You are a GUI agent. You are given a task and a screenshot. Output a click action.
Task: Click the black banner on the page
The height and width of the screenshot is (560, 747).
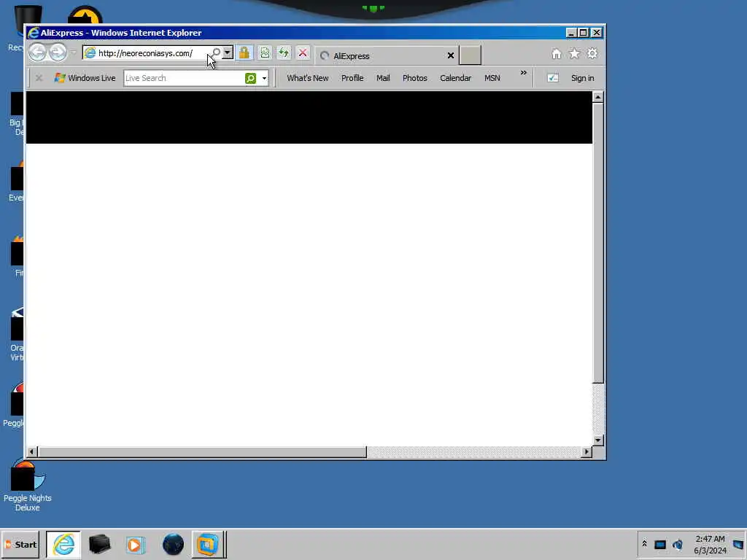tap(309, 117)
